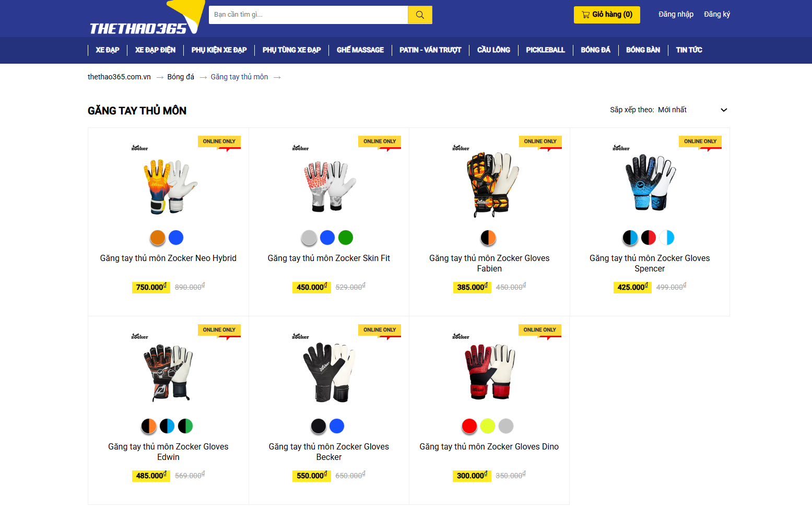The height and width of the screenshot is (520, 812).
Task: Select black-red swatch for Spencer gloves
Action: (649, 238)
